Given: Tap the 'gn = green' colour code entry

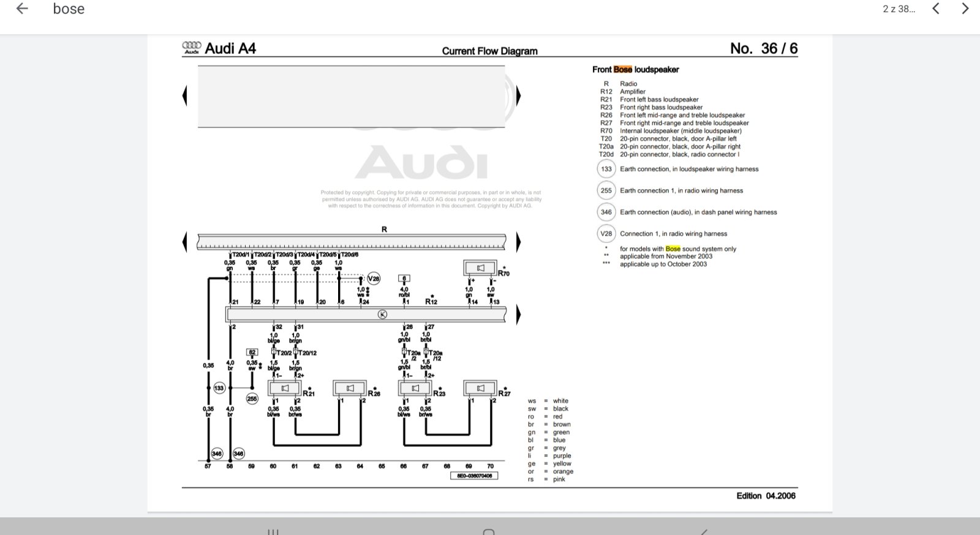Looking at the screenshot, I should [549, 433].
